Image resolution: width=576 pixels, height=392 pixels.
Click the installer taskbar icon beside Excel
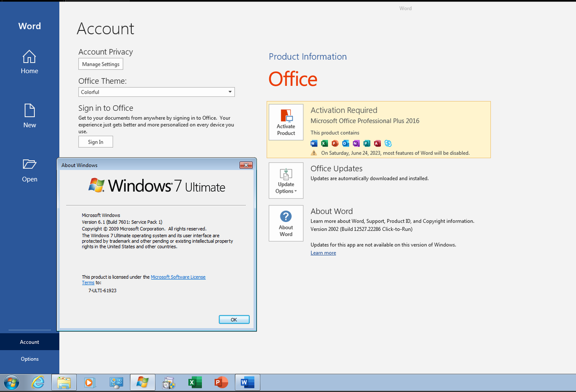(169, 383)
